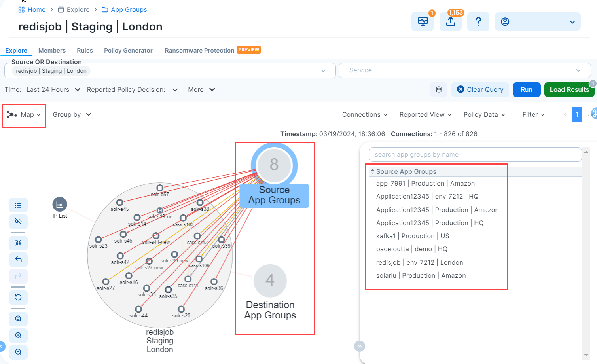Open the Policy Generator tab
597x364 pixels.
pos(128,51)
